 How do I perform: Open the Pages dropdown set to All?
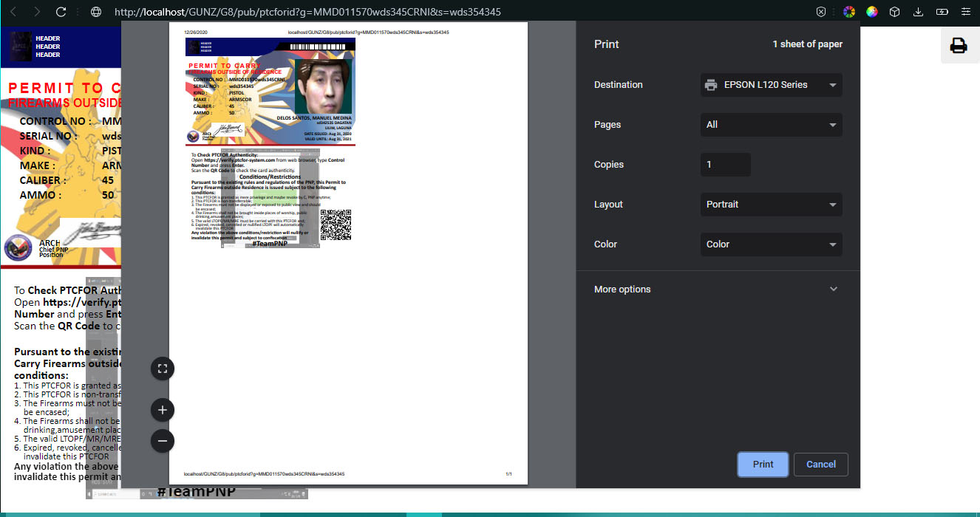point(771,125)
